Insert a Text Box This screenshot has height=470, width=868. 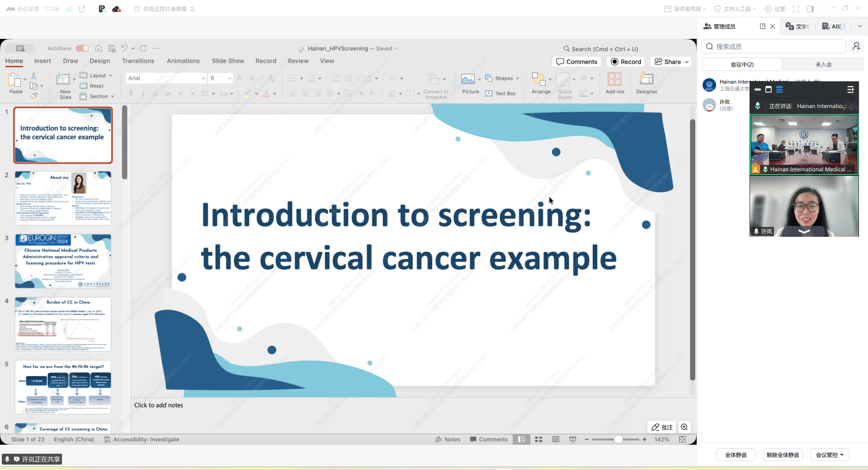click(500, 94)
